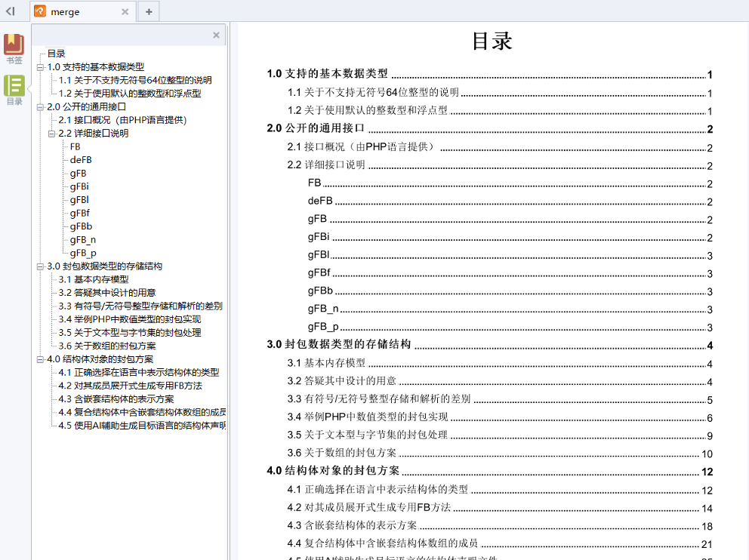Open a new tab with the plus button
The width and height of the screenshot is (749, 560).
pos(148,11)
